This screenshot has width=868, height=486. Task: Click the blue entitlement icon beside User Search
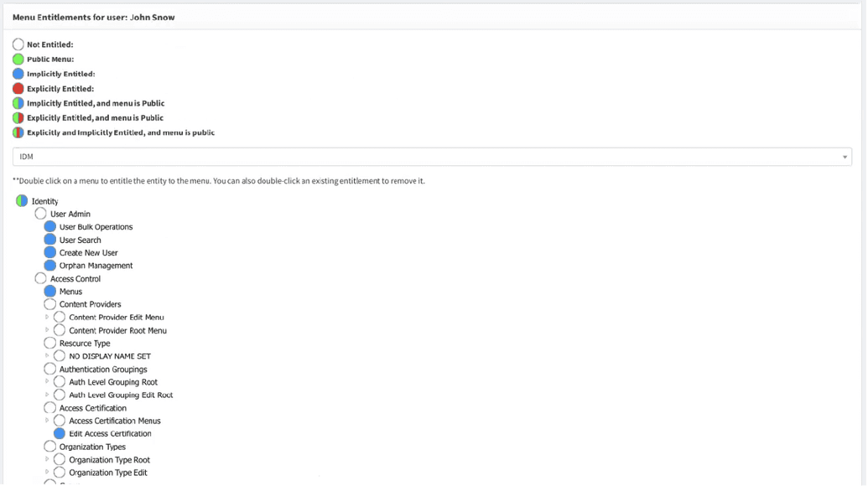click(x=49, y=240)
